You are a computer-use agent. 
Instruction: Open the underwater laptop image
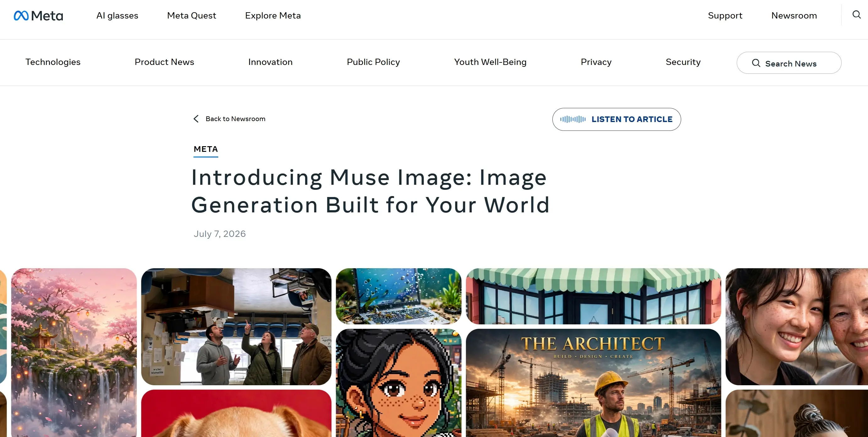[x=398, y=296]
